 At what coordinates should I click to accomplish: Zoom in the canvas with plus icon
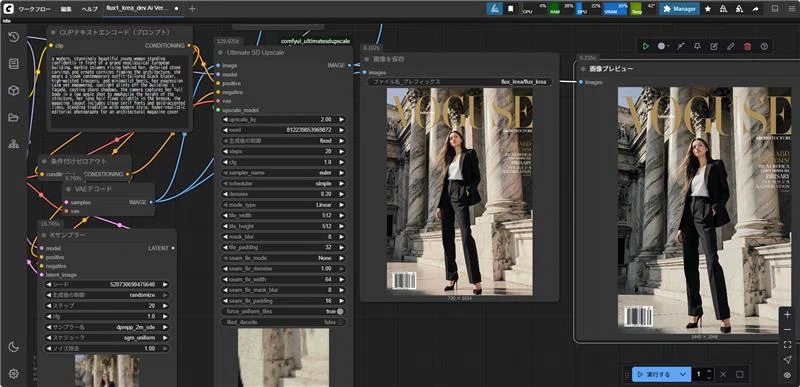787,315
